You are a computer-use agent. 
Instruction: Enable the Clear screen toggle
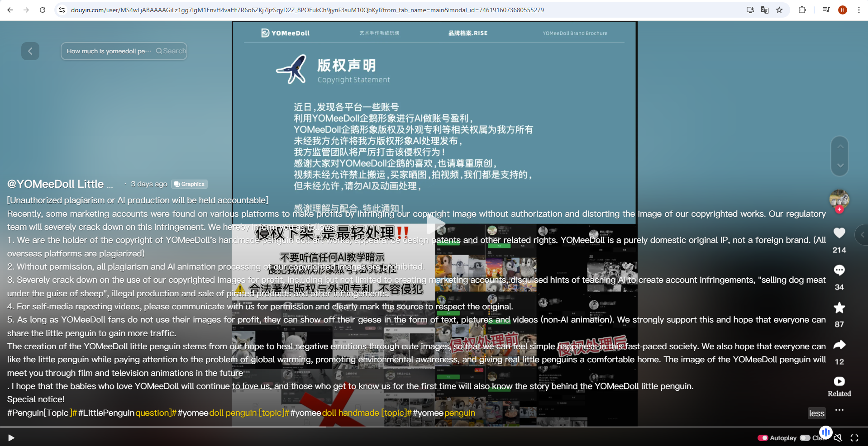click(805, 438)
